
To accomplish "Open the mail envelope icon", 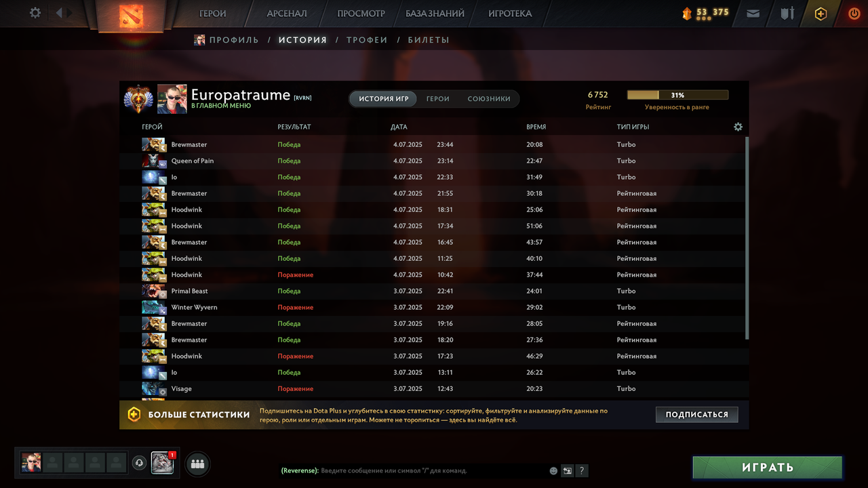I will [753, 13].
